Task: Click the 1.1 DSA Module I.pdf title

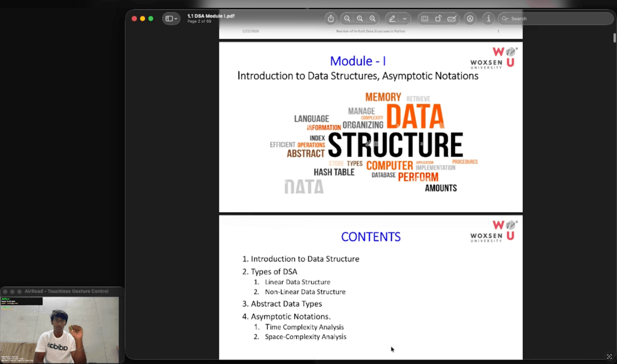Action: pyautogui.click(x=211, y=16)
